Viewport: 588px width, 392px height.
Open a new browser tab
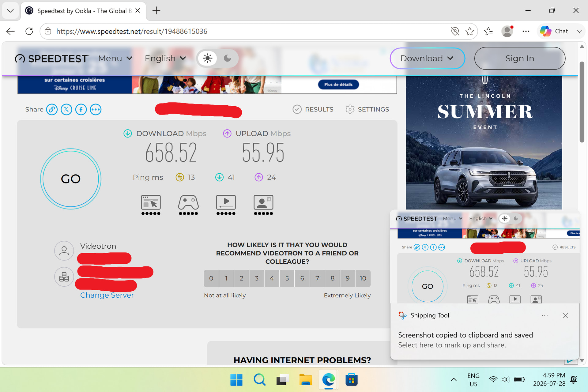[x=156, y=11]
